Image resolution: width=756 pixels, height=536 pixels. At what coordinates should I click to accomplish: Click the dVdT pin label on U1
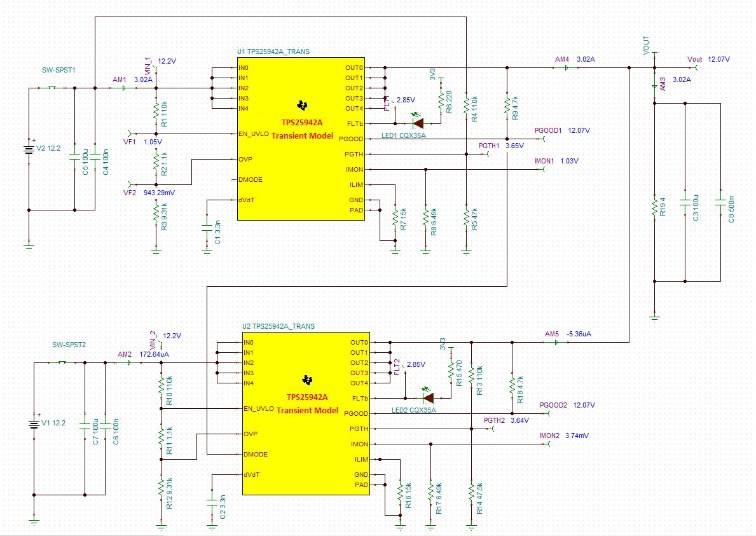point(246,200)
